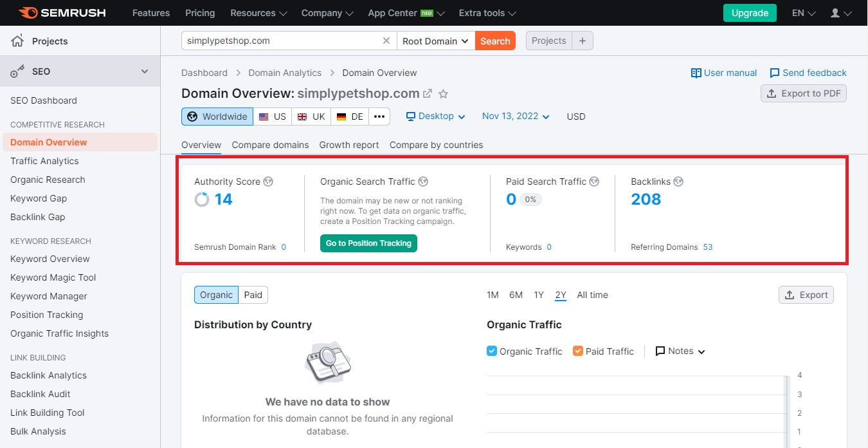Open Backlink Audit in the sidebar
The image size is (868, 448).
pos(41,394)
